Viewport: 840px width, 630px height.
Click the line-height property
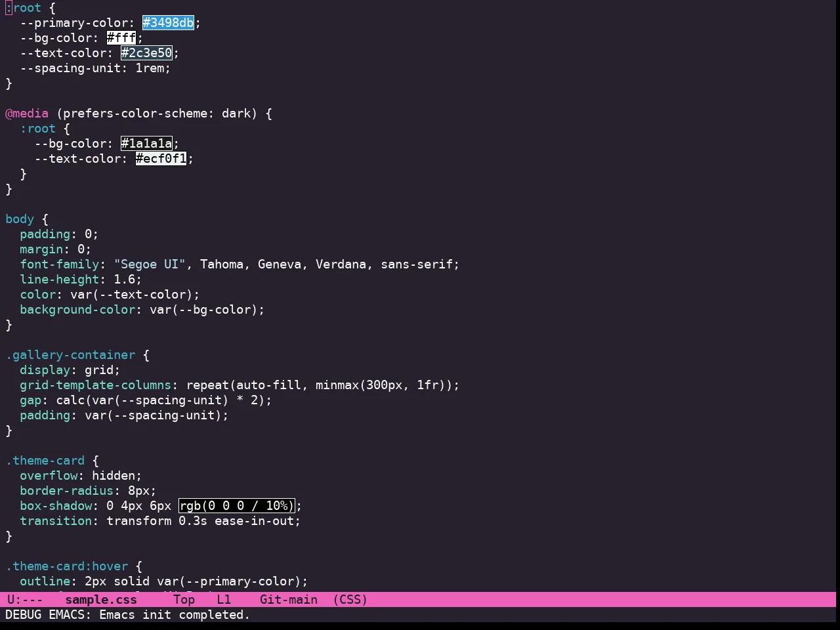point(60,280)
